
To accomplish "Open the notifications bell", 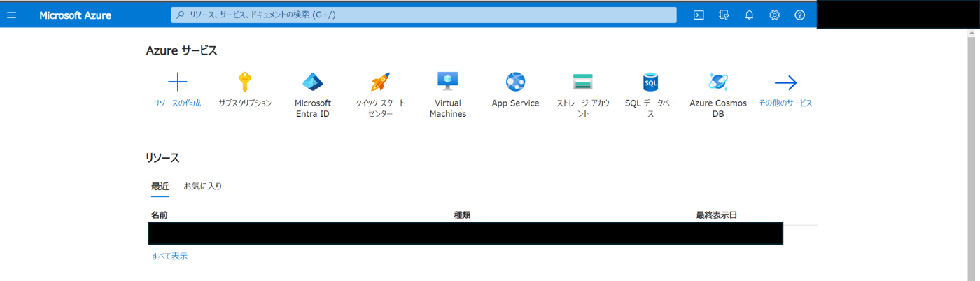I will [749, 15].
